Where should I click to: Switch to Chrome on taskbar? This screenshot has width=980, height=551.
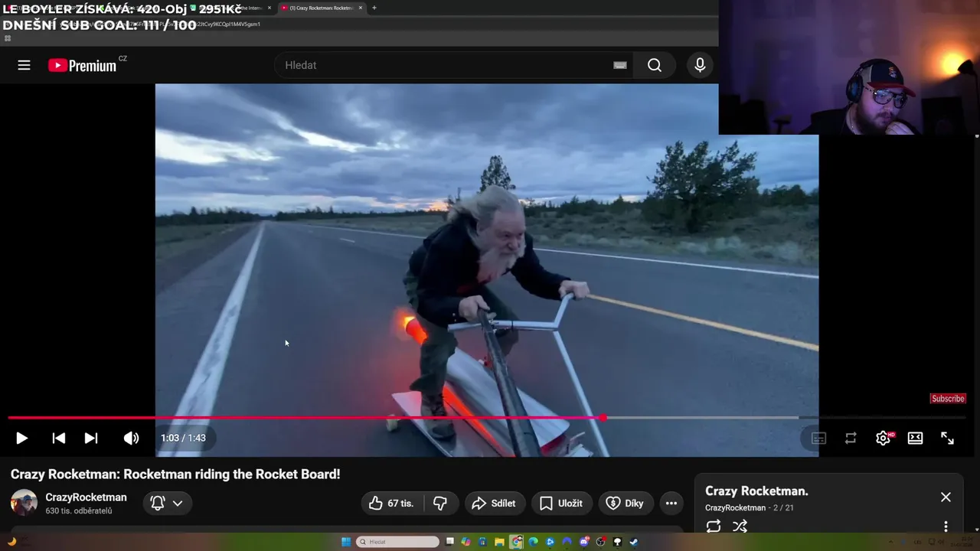516,542
